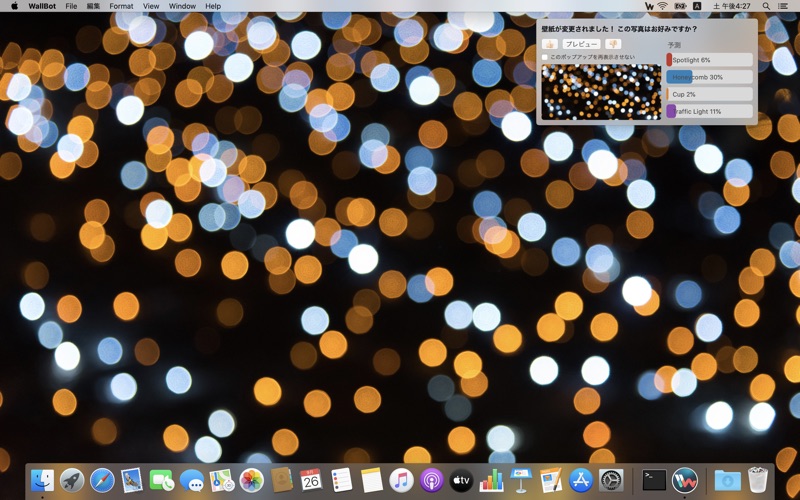Open the Apple menu
The image size is (800, 500).
click(x=14, y=6)
